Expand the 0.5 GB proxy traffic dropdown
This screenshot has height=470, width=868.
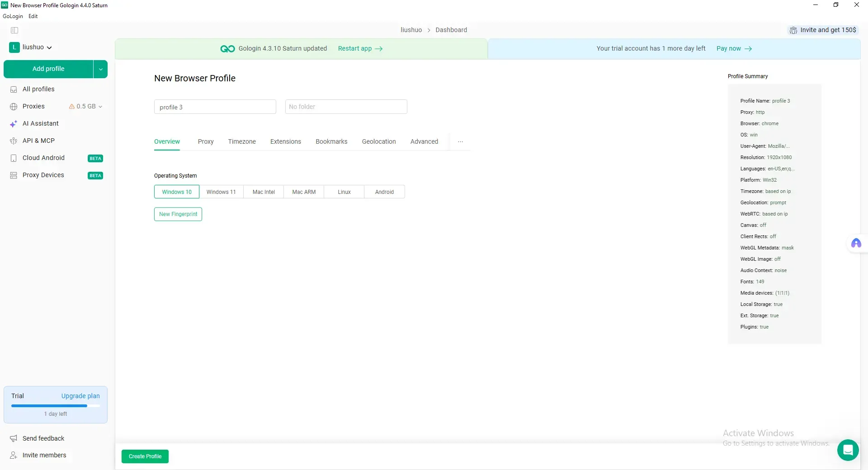click(100, 107)
